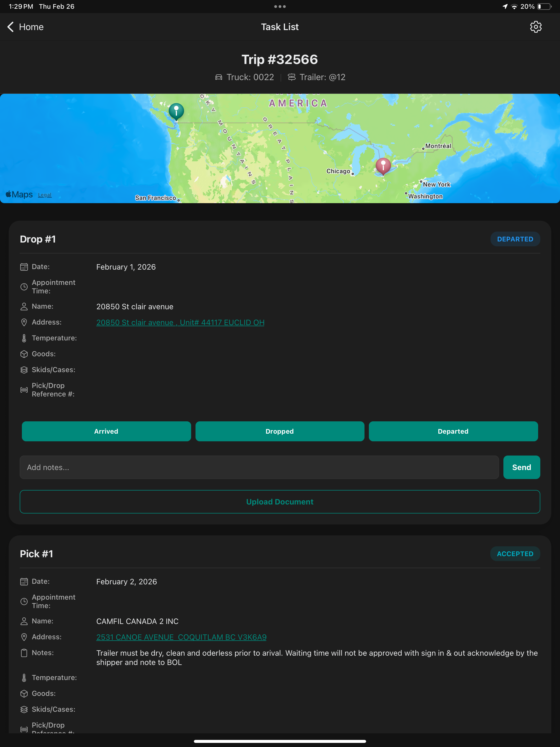Screen dimensions: 560x747
Task: Tap the Skids/Cases stack icon in Drop #1
Action: pos(24,370)
